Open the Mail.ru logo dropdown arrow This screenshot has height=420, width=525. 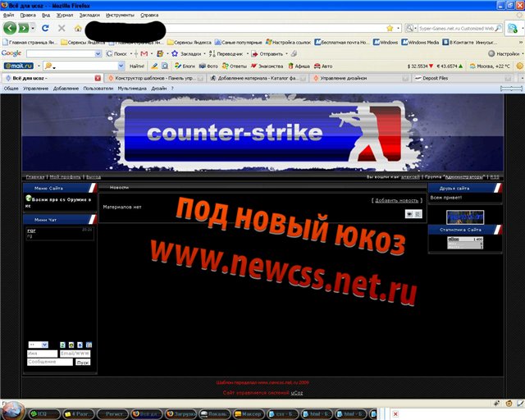pyautogui.click(x=39, y=66)
